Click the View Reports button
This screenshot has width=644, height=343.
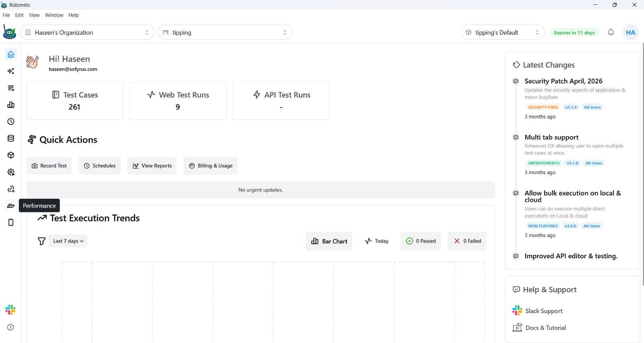point(152,166)
